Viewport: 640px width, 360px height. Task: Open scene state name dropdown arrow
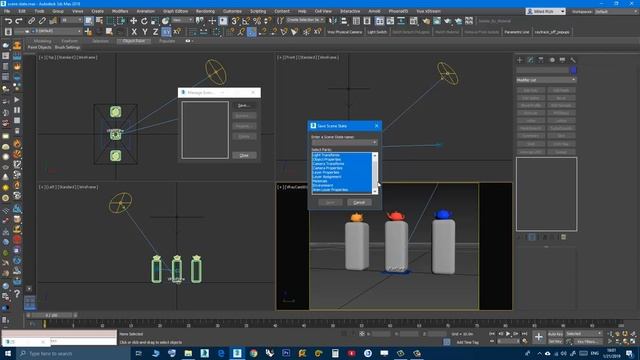(x=374, y=142)
